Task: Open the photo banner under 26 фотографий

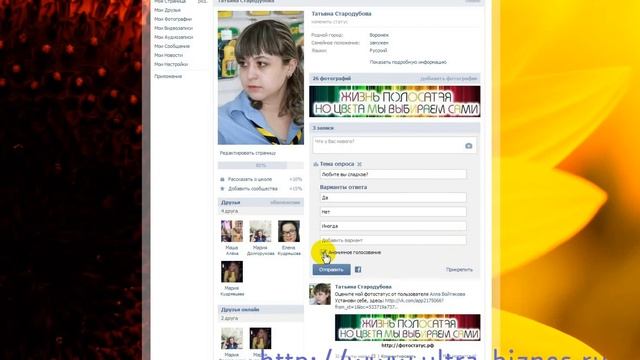Action: (x=395, y=102)
